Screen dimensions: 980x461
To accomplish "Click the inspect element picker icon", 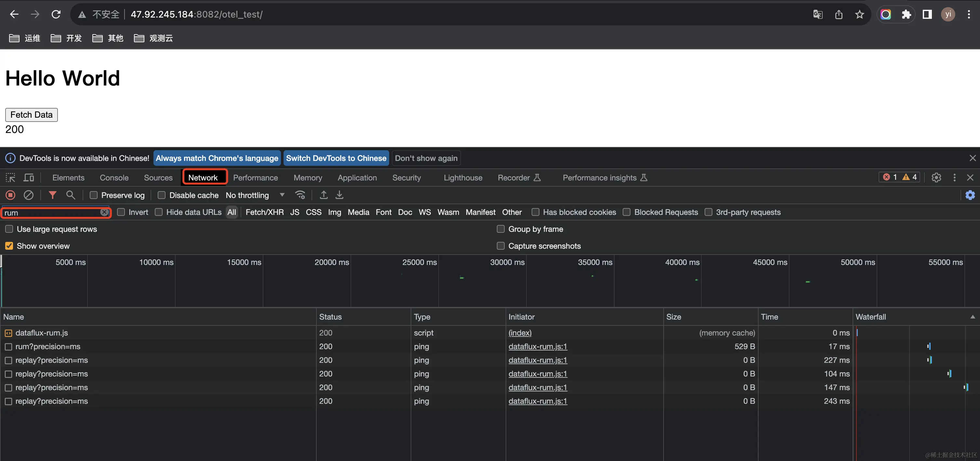I will (x=10, y=178).
